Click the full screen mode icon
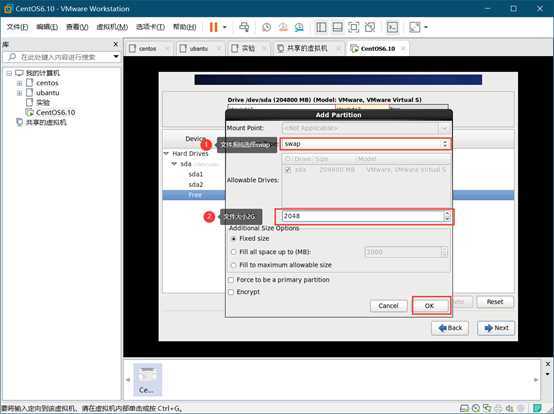 click(354, 27)
